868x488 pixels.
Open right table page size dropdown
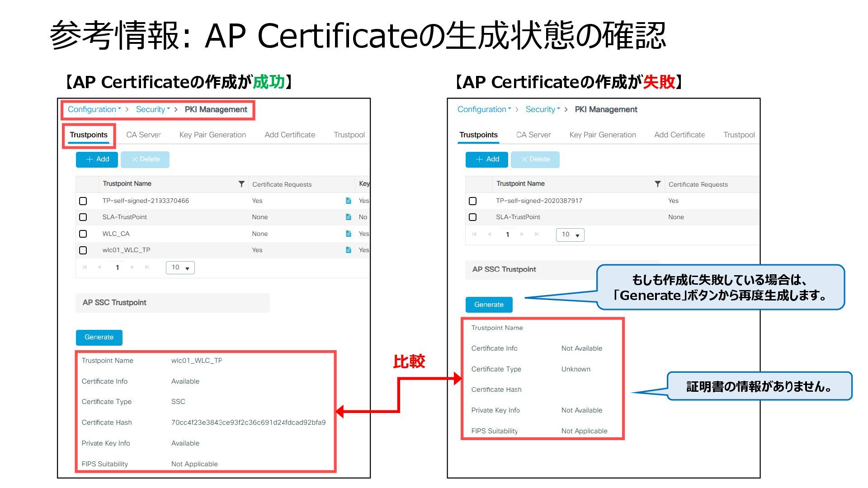click(570, 235)
